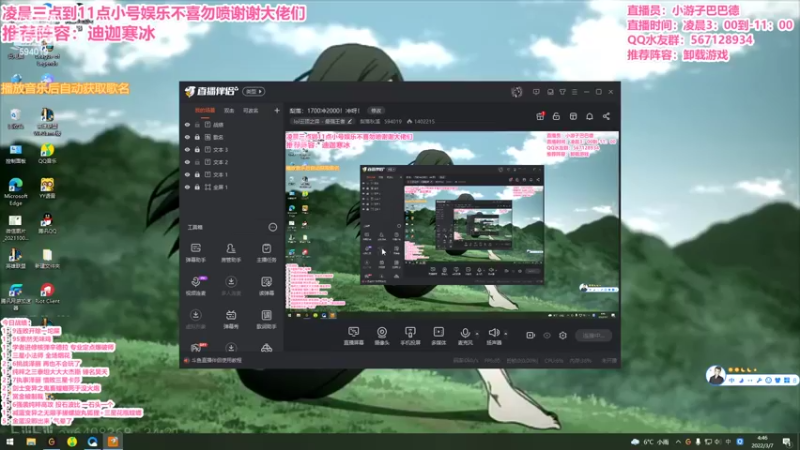The width and height of the screenshot is (800, 450).
Task: Open 弹幕助手 tool in the toolbox
Action: coord(195,253)
